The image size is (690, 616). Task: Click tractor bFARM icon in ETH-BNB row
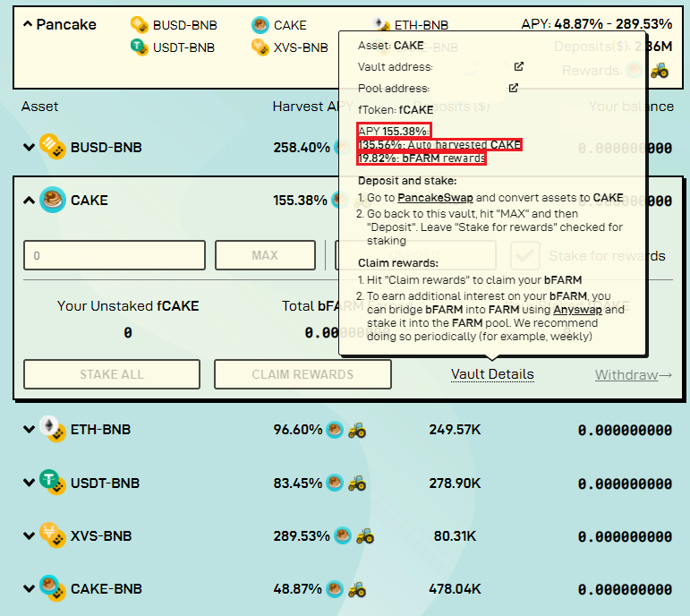[357, 430]
